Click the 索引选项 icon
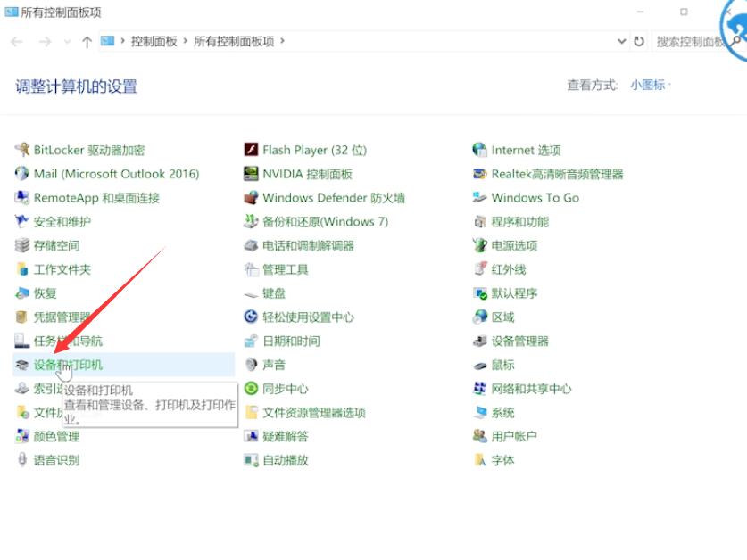747x560 pixels. [x=22, y=389]
